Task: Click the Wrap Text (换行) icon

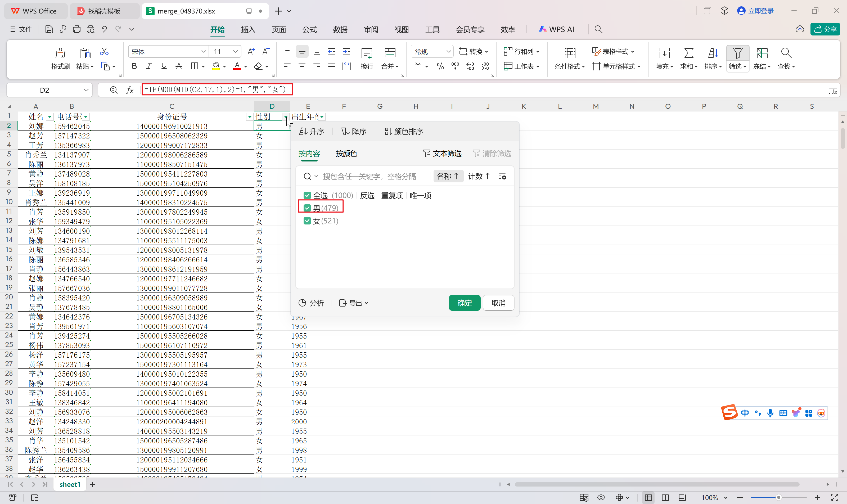Action: 367,53
